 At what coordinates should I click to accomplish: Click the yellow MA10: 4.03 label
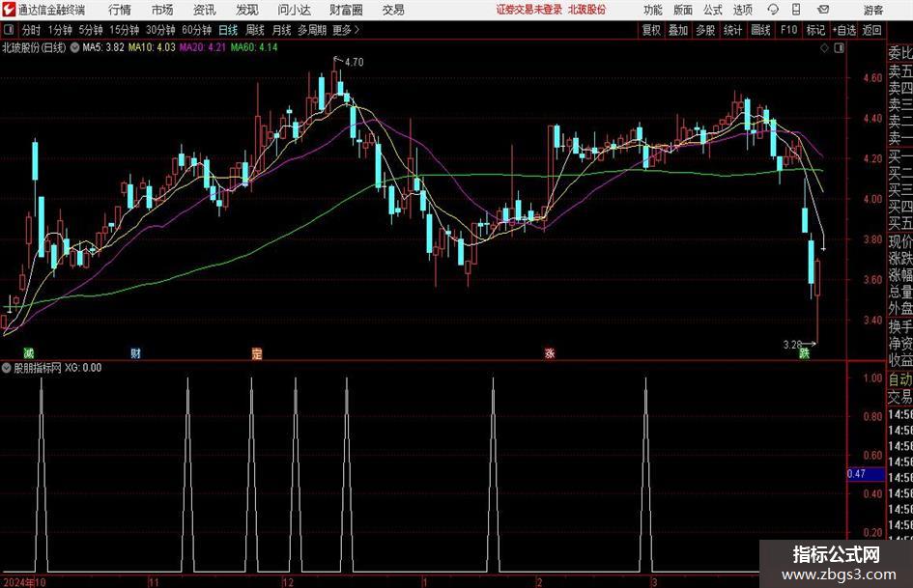pos(152,47)
